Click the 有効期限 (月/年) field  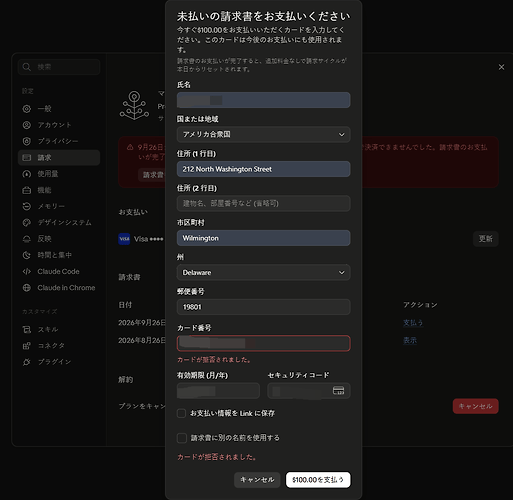coord(218,391)
